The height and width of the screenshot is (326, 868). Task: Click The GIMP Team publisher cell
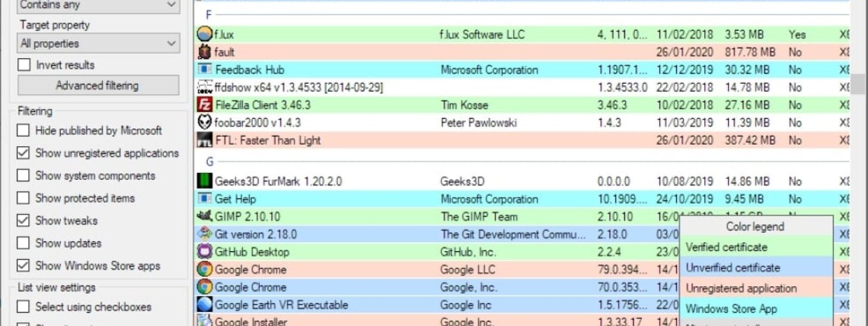pyautogui.click(x=479, y=217)
